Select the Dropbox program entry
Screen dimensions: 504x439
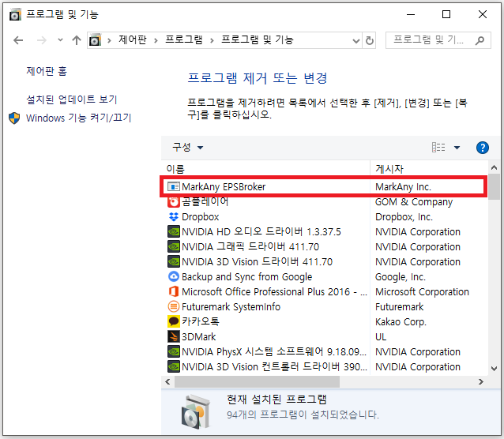point(201,217)
